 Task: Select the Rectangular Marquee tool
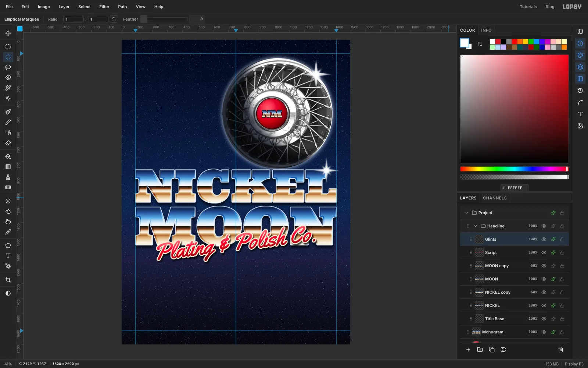[8, 47]
